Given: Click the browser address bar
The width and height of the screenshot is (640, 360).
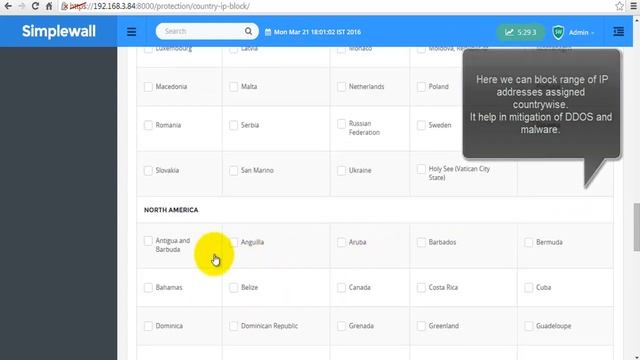Looking at the screenshot, I should [335, 6].
